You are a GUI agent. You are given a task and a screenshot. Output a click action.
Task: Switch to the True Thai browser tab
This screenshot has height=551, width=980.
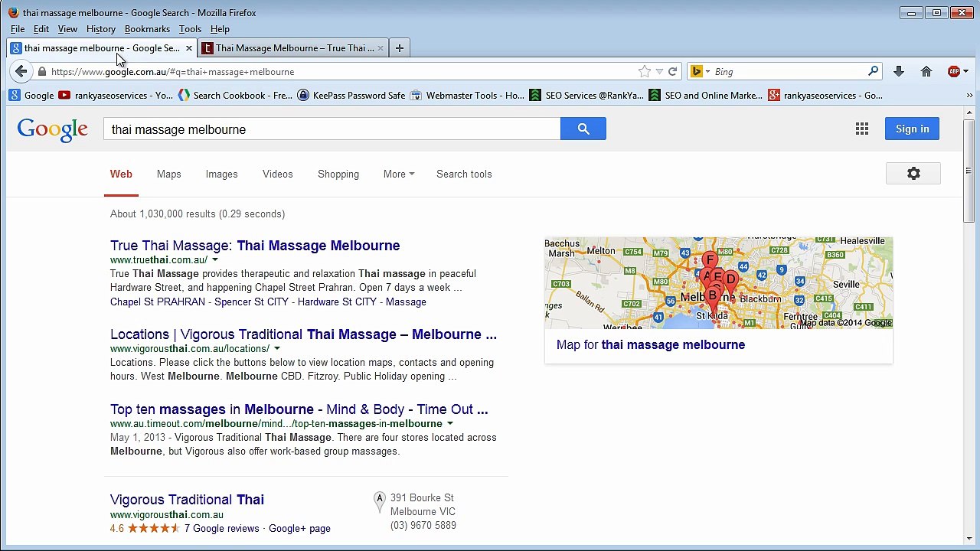293,48
